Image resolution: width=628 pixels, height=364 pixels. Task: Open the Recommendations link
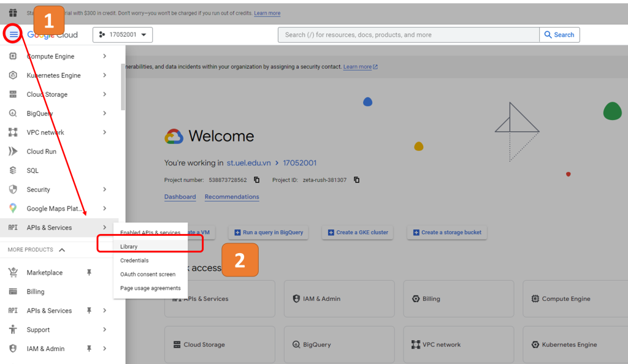tap(232, 197)
